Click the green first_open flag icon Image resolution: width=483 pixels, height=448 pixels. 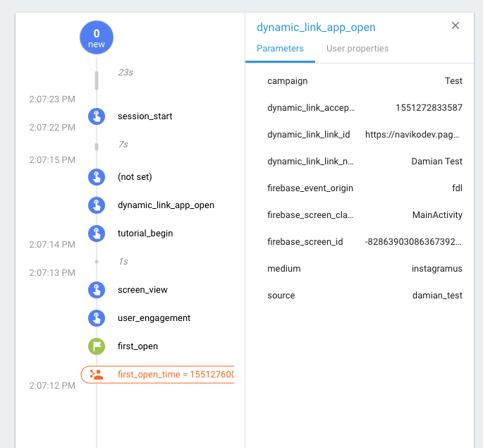(x=97, y=346)
